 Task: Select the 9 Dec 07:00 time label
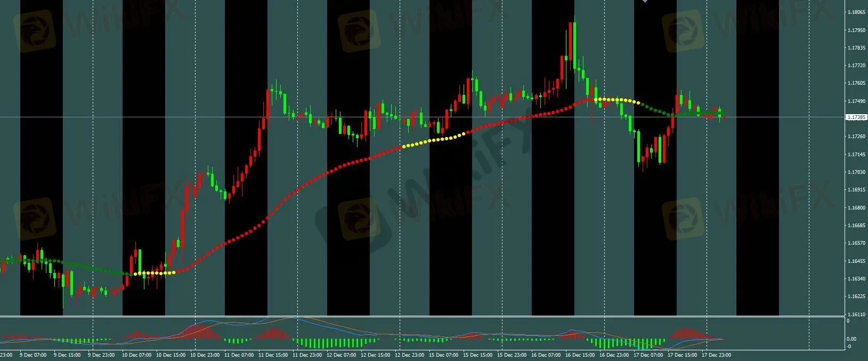33,355
